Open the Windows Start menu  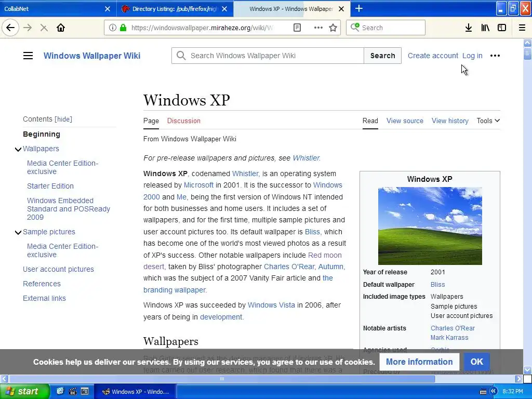pos(24,391)
